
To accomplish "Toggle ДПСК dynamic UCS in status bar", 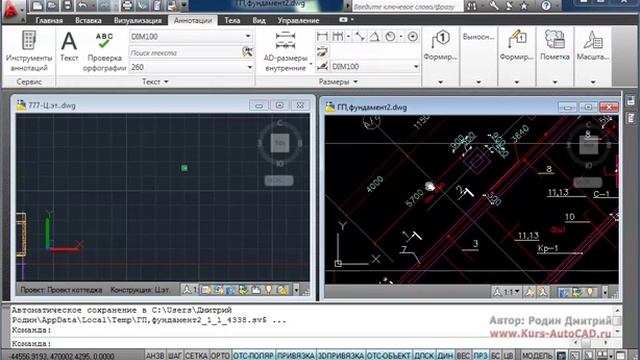I will point(424,356).
